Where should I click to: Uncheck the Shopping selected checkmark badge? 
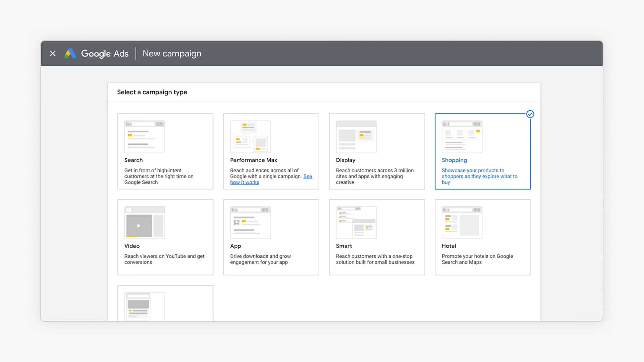click(530, 114)
